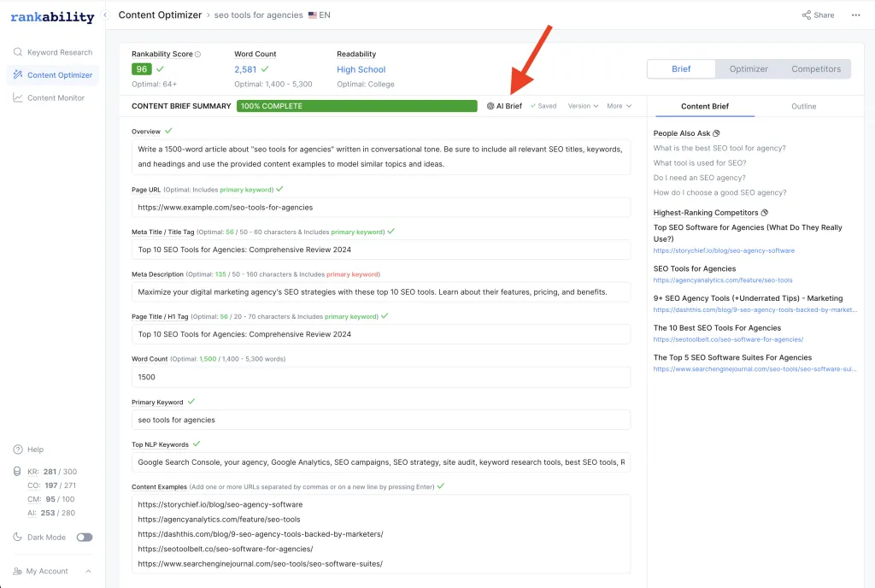Click 'What is the best SEO tool for agency?'
875x588 pixels.
click(x=719, y=148)
